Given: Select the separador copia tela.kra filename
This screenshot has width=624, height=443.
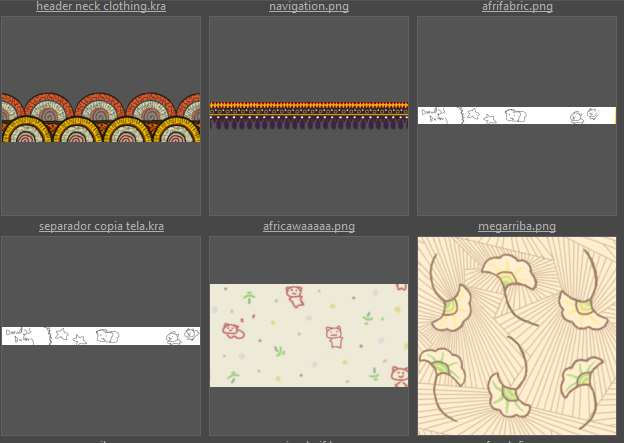Looking at the screenshot, I should 101,227.
